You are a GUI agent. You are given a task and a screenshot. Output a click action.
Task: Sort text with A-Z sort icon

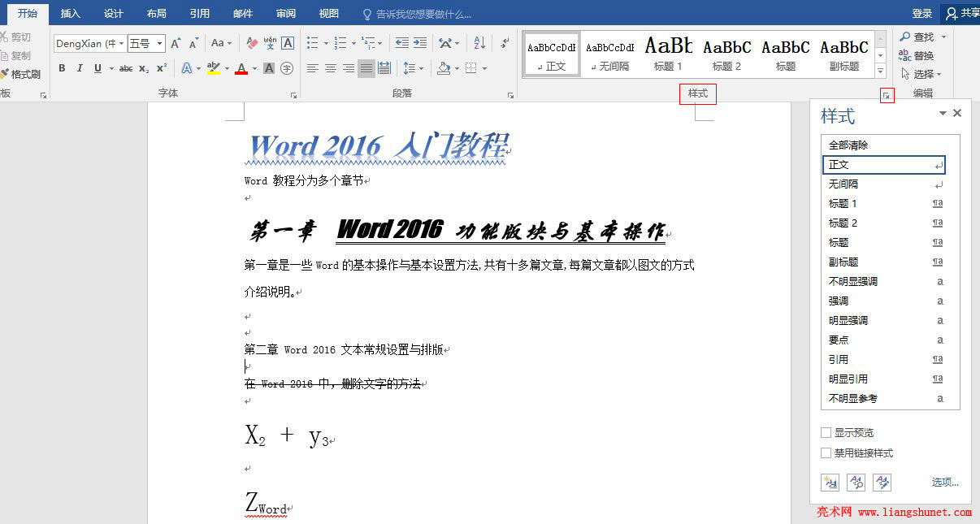pos(479,43)
